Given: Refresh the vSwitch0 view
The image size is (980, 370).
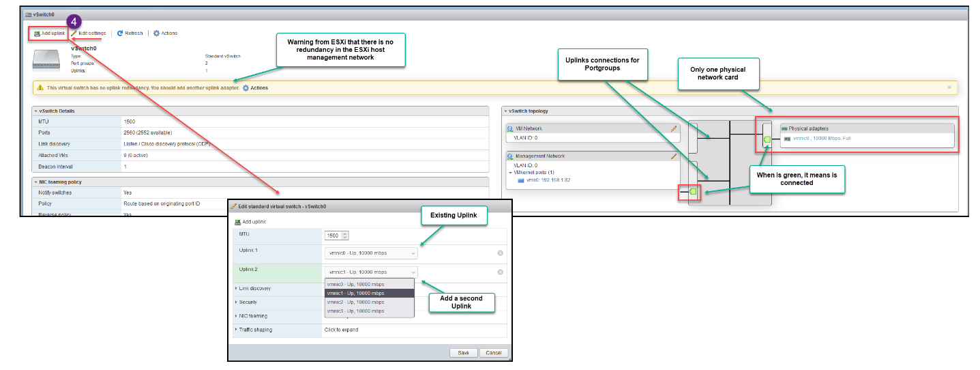Looking at the screenshot, I should coord(130,33).
